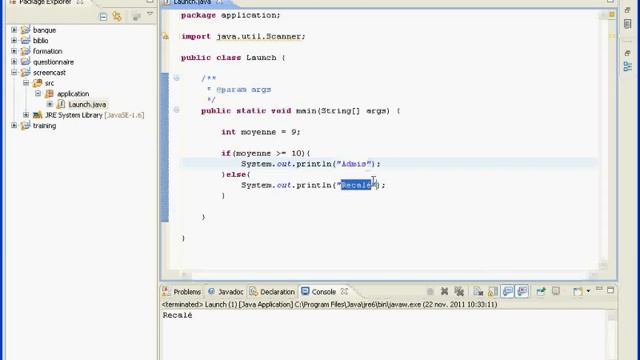Toggle Pin Console
The width and height of the screenshot is (640, 360).
[x=541, y=291]
